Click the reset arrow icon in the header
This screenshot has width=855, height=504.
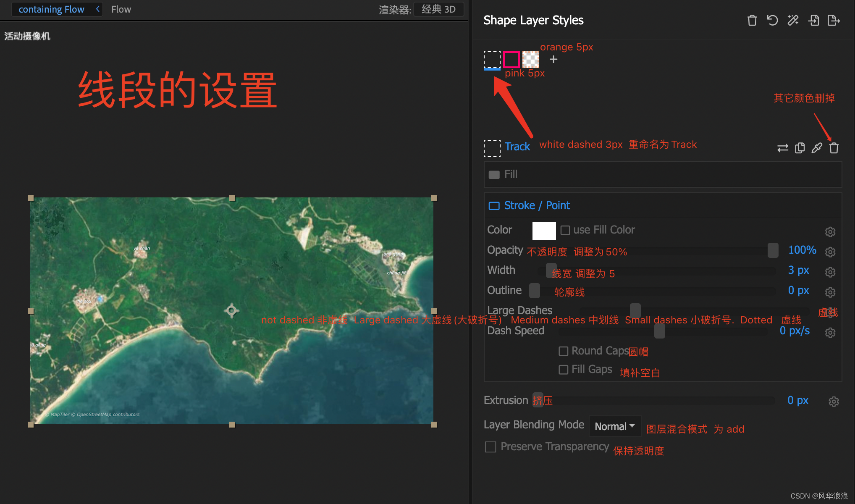[772, 20]
